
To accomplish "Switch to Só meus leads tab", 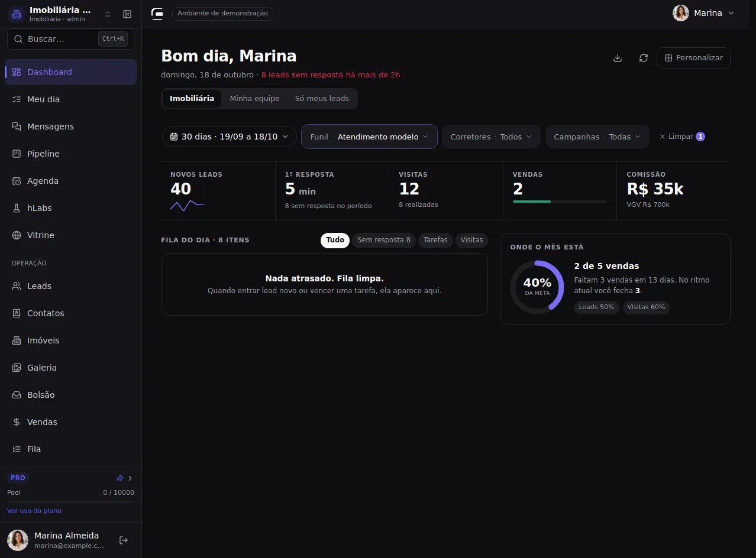I will 322,99.
